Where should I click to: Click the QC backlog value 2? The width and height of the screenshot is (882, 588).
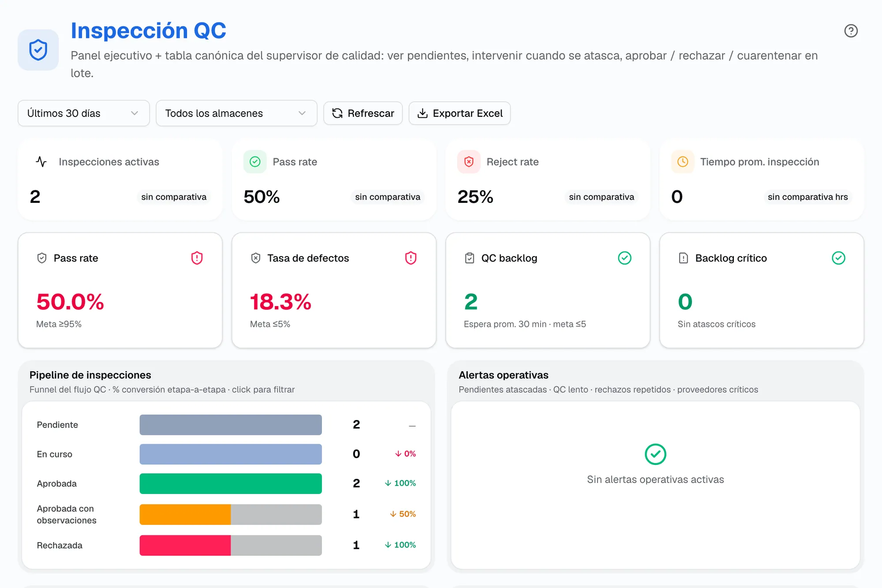tap(471, 302)
